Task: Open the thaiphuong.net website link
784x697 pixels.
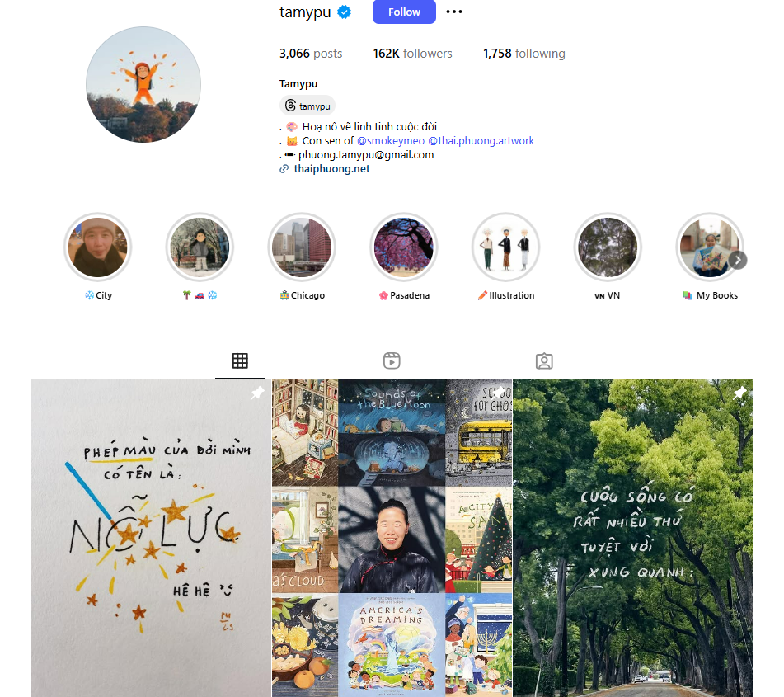Action: click(331, 168)
